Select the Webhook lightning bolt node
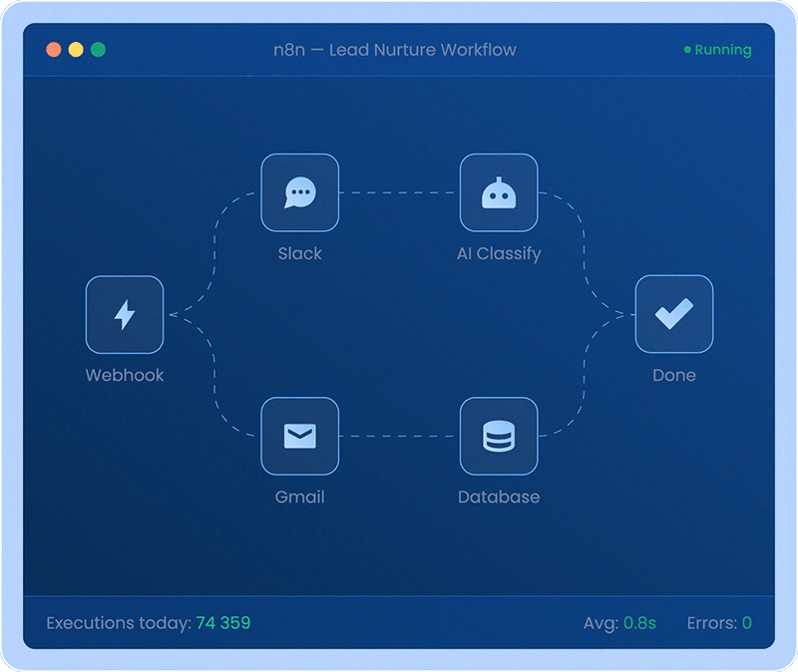This screenshot has height=672, width=798. [x=125, y=314]
